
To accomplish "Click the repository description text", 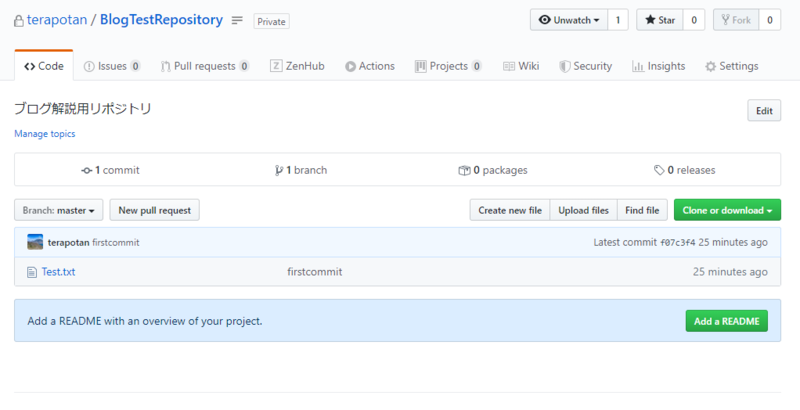I will [83, 109].
